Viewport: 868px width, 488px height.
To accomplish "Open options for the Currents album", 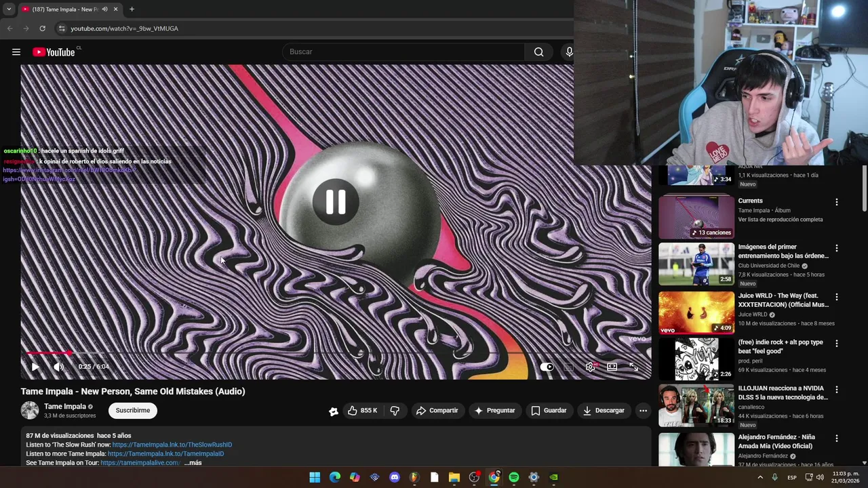I will click(836, 202).
